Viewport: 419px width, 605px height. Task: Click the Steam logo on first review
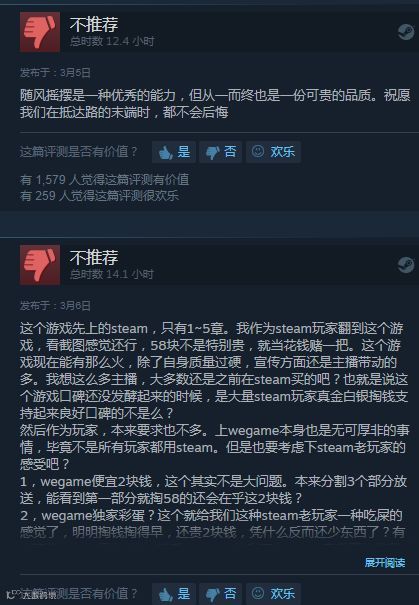tap(406, 32)
